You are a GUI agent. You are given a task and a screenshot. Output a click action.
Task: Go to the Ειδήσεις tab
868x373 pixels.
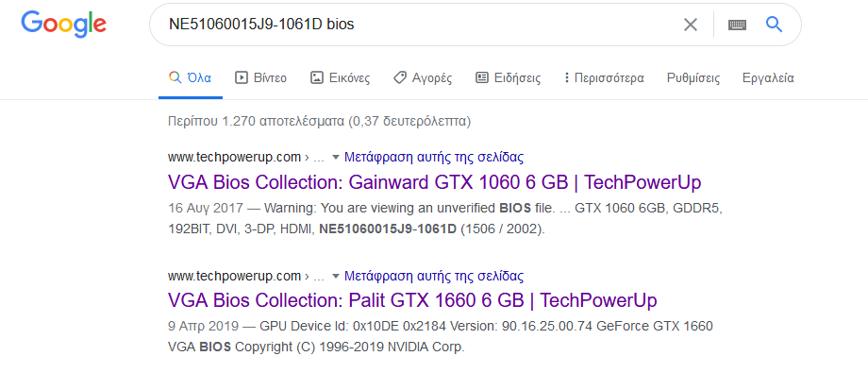509,78
